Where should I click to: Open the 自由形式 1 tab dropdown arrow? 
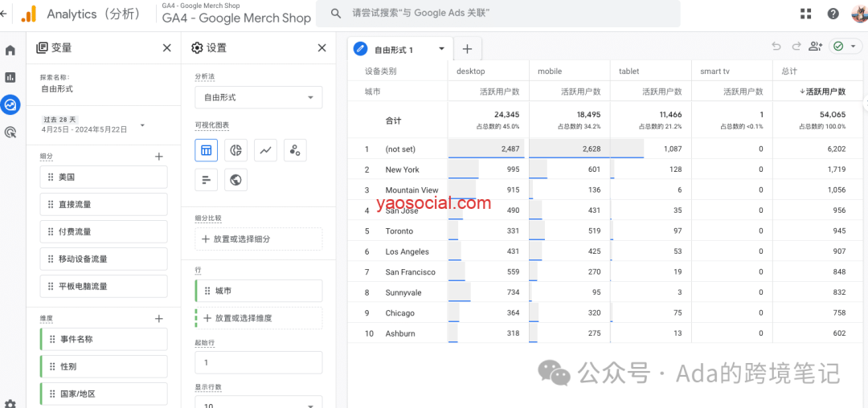coord(441,49)
